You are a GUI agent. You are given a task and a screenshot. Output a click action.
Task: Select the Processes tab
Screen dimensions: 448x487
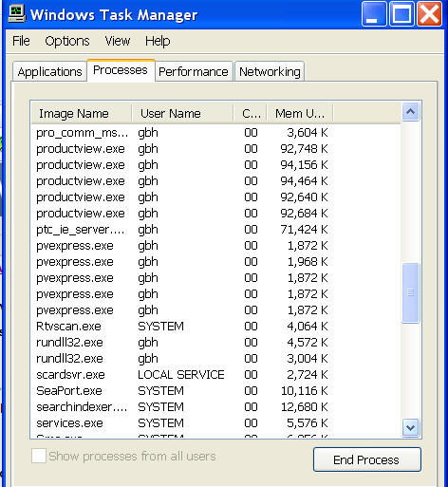click(x=121, y=70)
